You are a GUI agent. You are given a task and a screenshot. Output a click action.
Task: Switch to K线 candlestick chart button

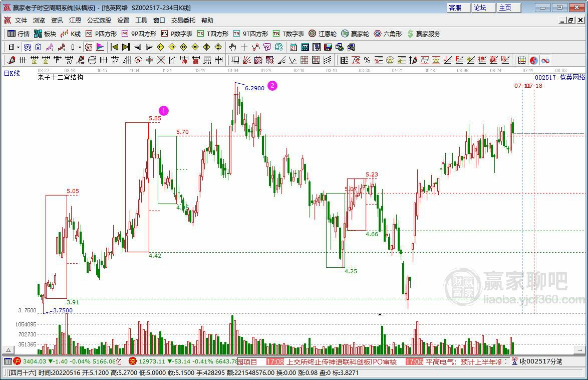(x=71, y=34)
